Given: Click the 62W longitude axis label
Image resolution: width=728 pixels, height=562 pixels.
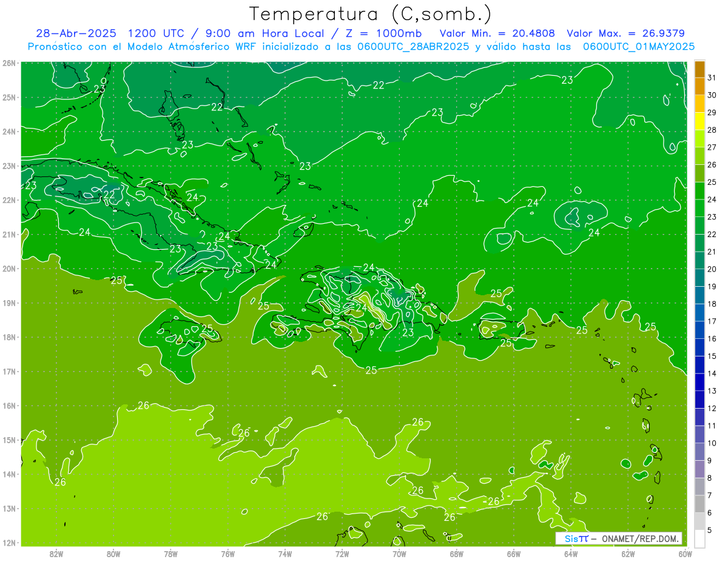Looking at the screenshot, I should point(628,553).
